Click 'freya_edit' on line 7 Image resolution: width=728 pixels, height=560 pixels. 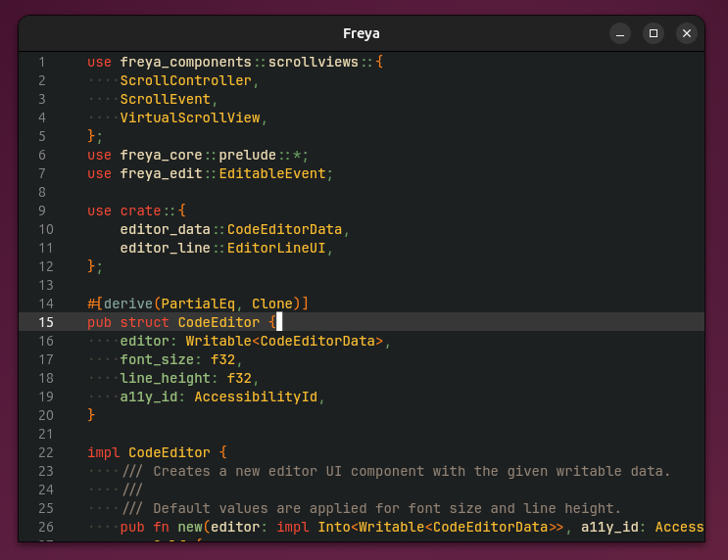(161, 173)
